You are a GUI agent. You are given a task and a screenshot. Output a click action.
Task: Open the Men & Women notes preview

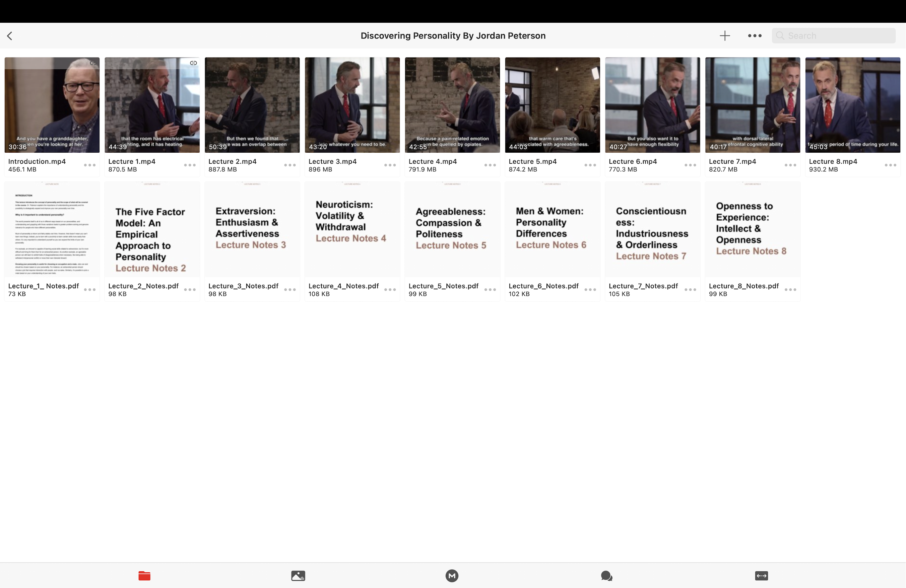553,229
